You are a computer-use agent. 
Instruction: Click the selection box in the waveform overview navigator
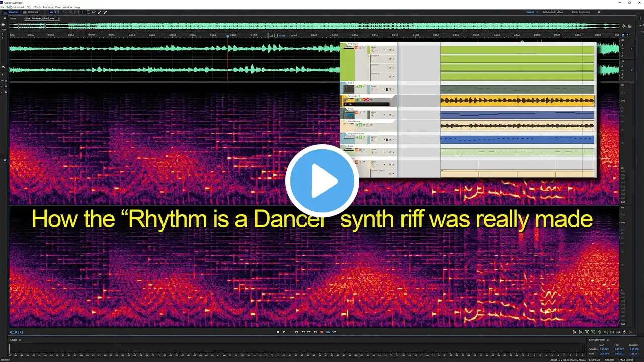[x=32, y=26]
